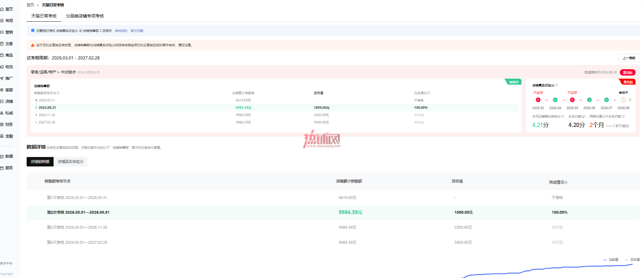Select 店铺 in the left sidebar
Screen dimensions: 644x278
[x=7, y=101]
